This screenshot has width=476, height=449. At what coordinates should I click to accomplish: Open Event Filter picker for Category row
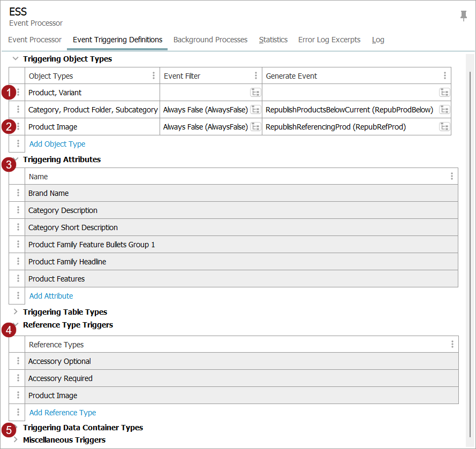point(255,110)
